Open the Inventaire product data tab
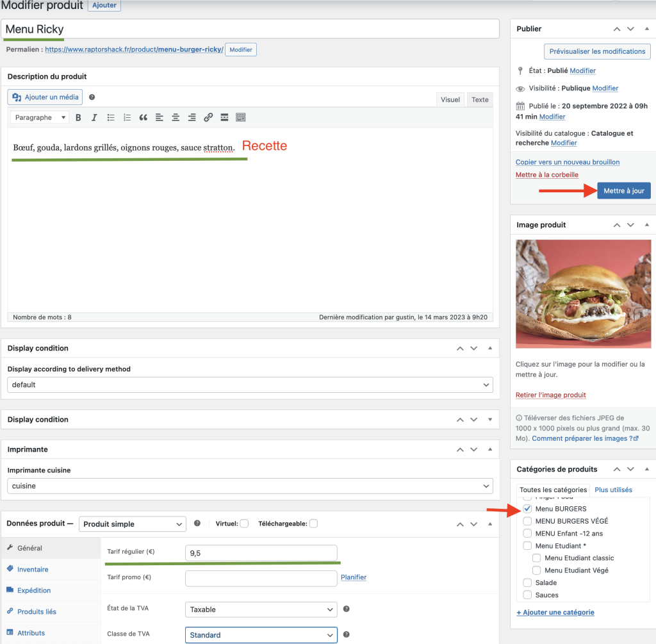 33,569
